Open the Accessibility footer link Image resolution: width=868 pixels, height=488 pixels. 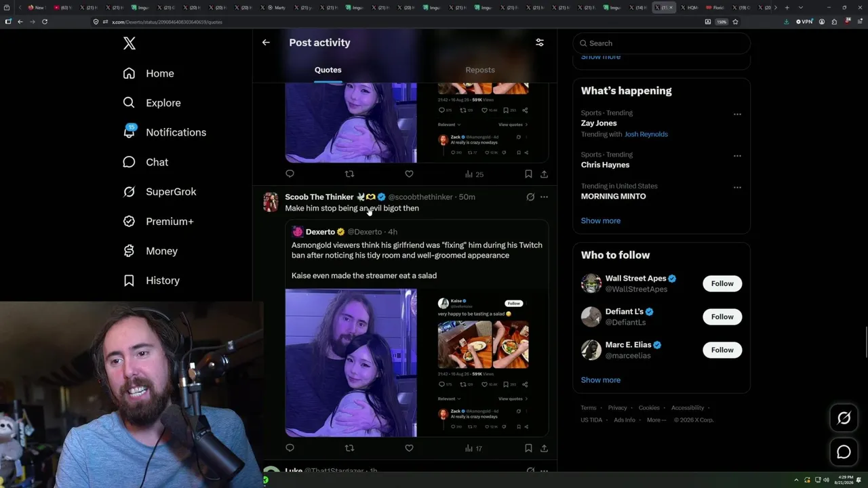(x=688, y=408)
